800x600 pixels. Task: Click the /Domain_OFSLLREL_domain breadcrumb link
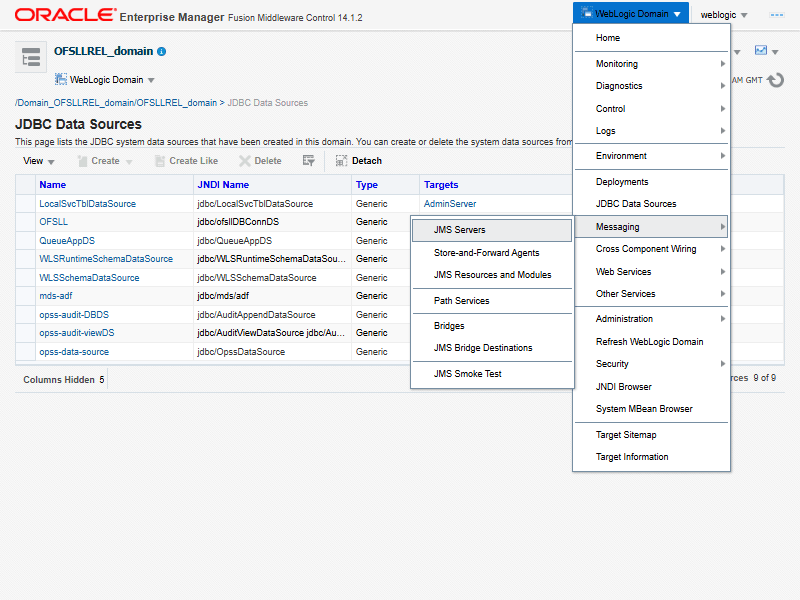(x=116, y=103)
